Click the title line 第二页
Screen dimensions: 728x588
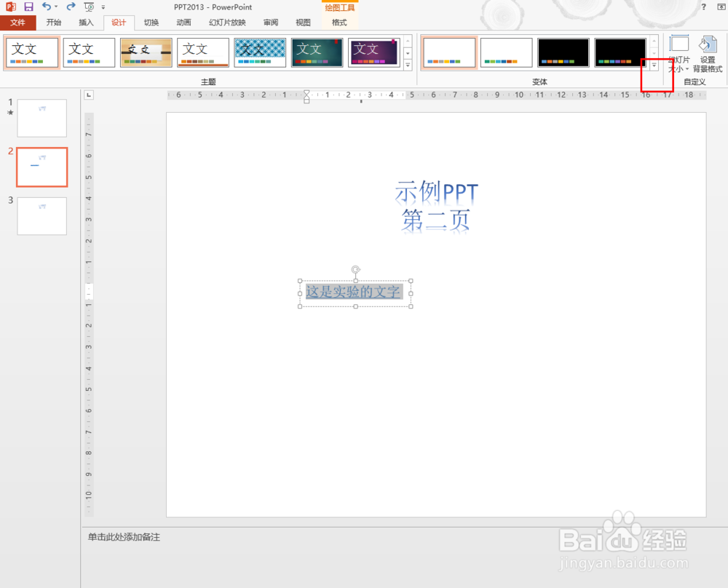(x=435, y=220)
